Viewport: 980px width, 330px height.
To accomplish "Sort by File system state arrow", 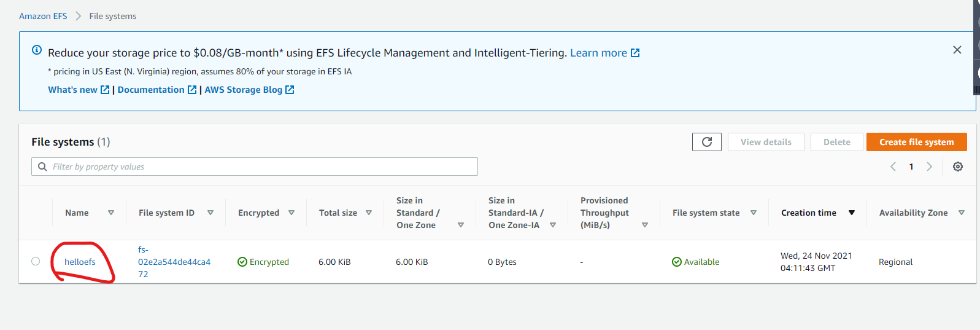I will 754,213.
